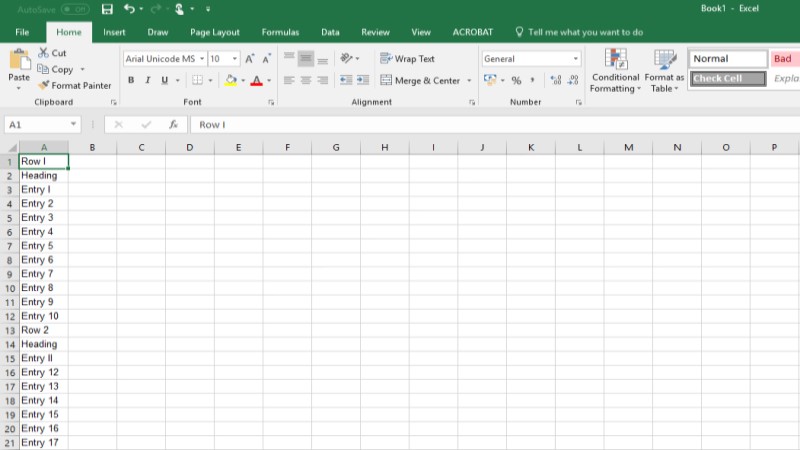Click the Insert Function fx icon
The image size is (800, 450).
[x=173, y=124]
